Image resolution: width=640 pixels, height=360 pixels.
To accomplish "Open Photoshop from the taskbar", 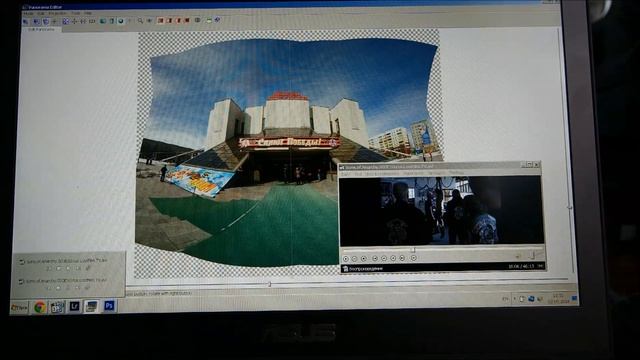I will pyautogui.click(x=109, y=305).
